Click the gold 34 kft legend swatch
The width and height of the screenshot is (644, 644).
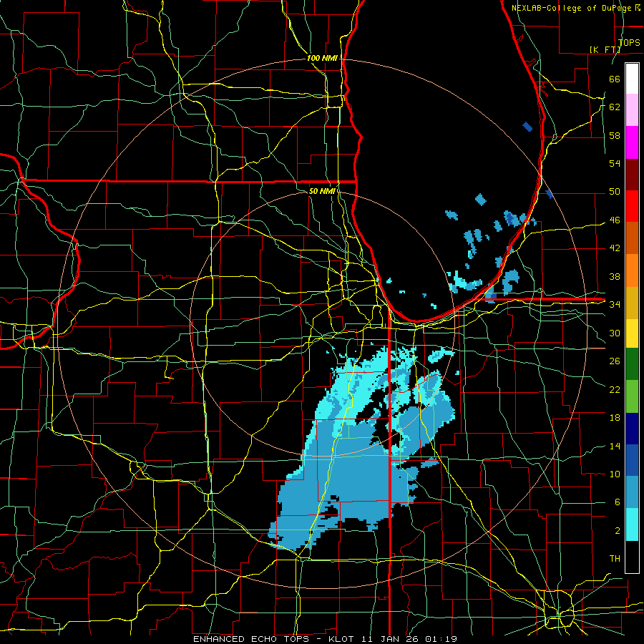[x=632, y=302]
